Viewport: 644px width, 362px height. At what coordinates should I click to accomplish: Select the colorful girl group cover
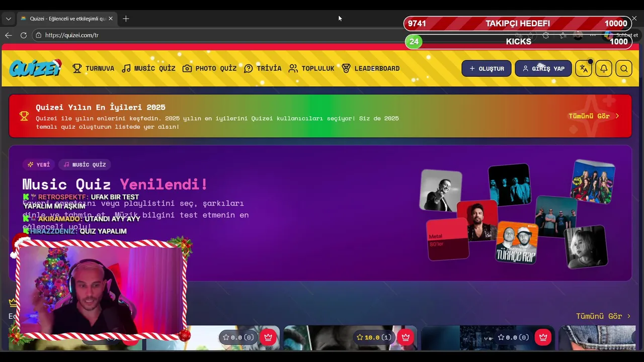[x=593, y=182]
